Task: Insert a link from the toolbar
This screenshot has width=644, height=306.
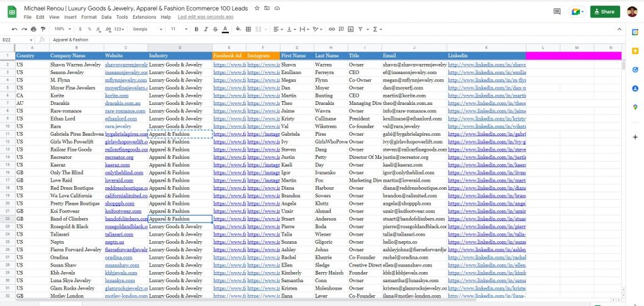Action: (x=331, y=29)
